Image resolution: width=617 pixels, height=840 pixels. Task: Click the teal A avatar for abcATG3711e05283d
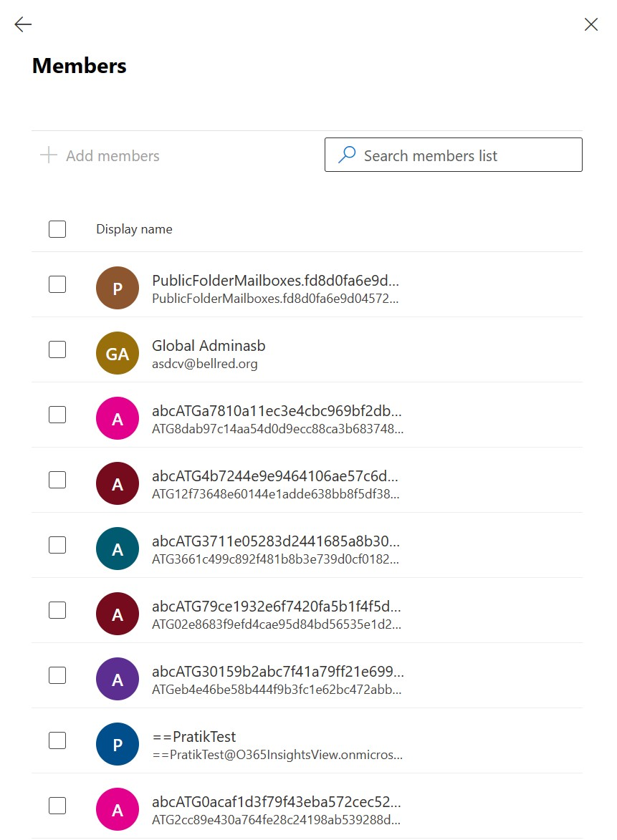pos(118,549)
